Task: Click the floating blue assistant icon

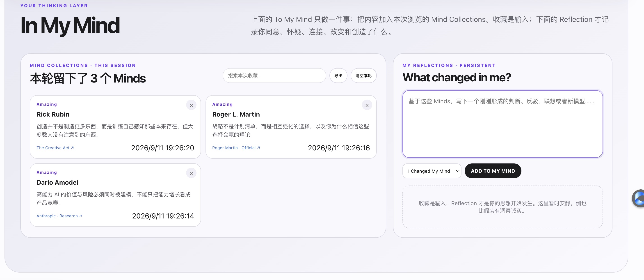Action: point(639,198)
